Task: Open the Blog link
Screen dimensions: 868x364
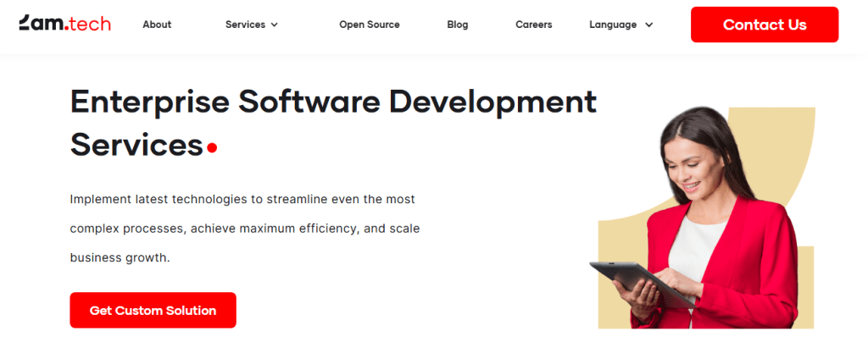Action: (x=457, y=25)
